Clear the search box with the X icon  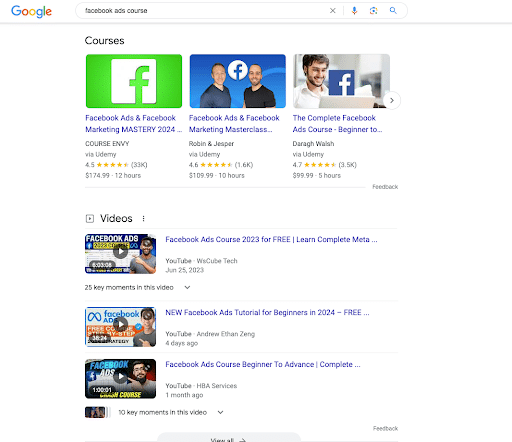(x=332, y=11)
